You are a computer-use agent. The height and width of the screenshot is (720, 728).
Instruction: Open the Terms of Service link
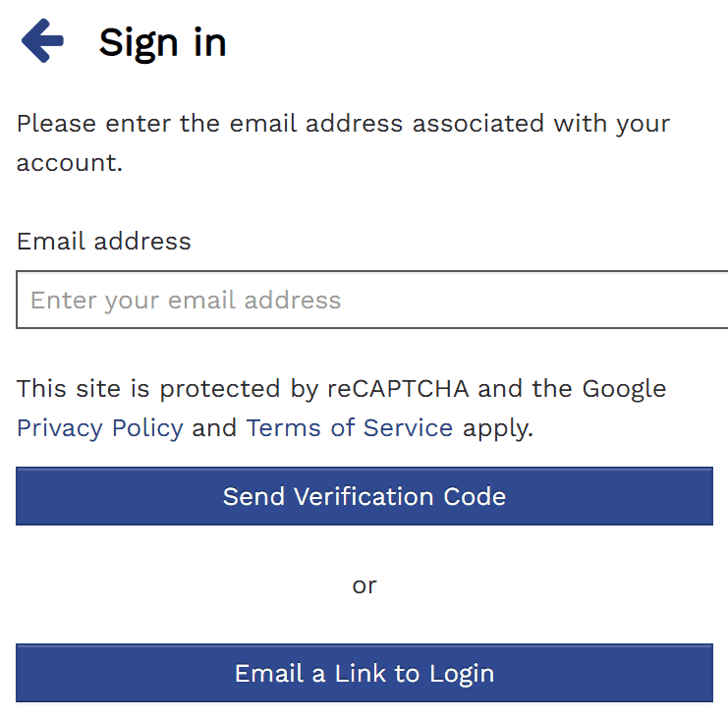click(x=349, y=428)
